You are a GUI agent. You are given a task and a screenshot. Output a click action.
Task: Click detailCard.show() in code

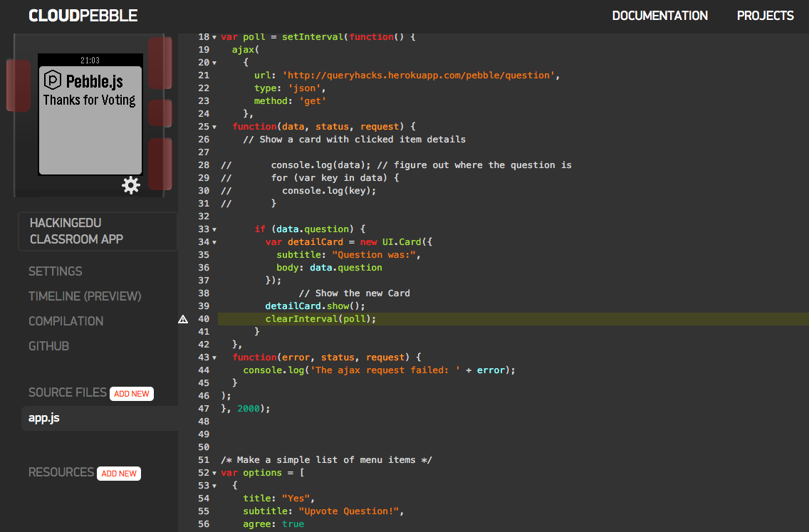(x=315, y=306)
